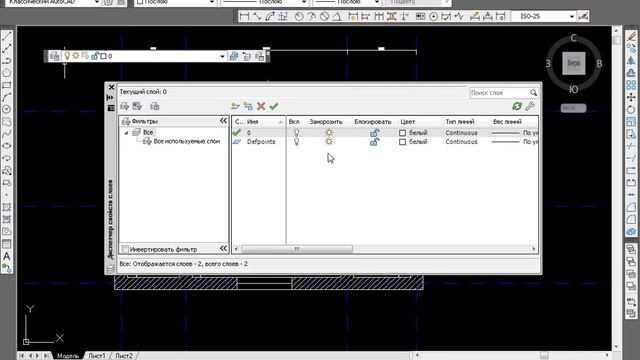
Task: Select the Polygon draw tool
Action: point(7,73)
